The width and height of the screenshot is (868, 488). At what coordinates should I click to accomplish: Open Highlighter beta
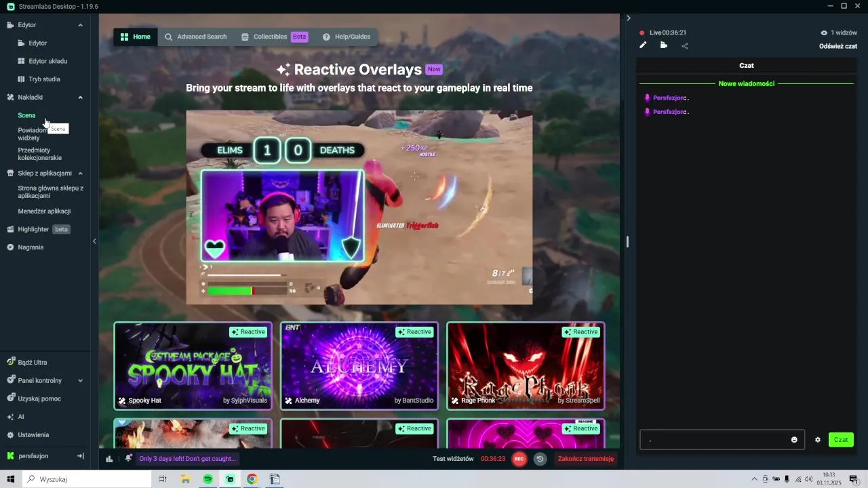tap(39, 229)
